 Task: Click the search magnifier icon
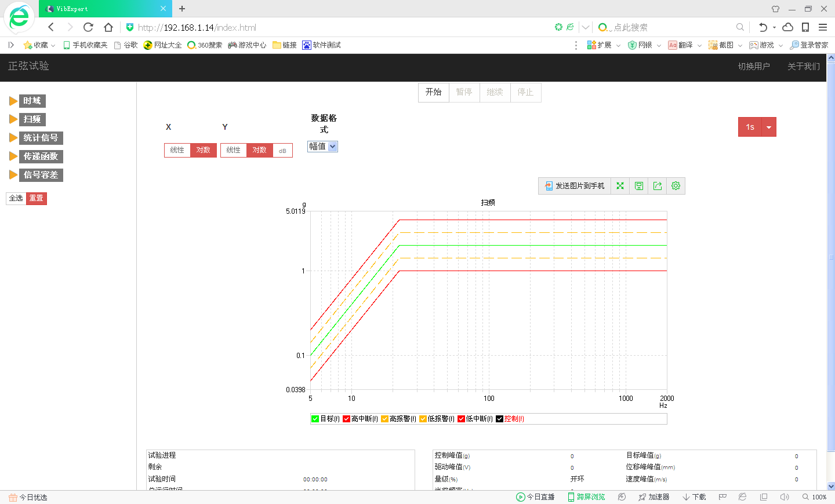[x=740, y=27]
